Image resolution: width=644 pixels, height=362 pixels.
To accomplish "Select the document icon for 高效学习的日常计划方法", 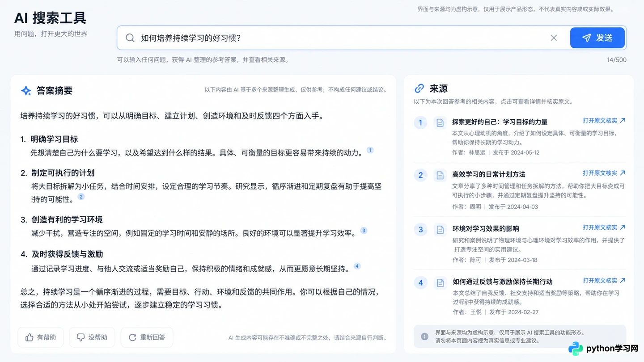I will pos(440,175).
